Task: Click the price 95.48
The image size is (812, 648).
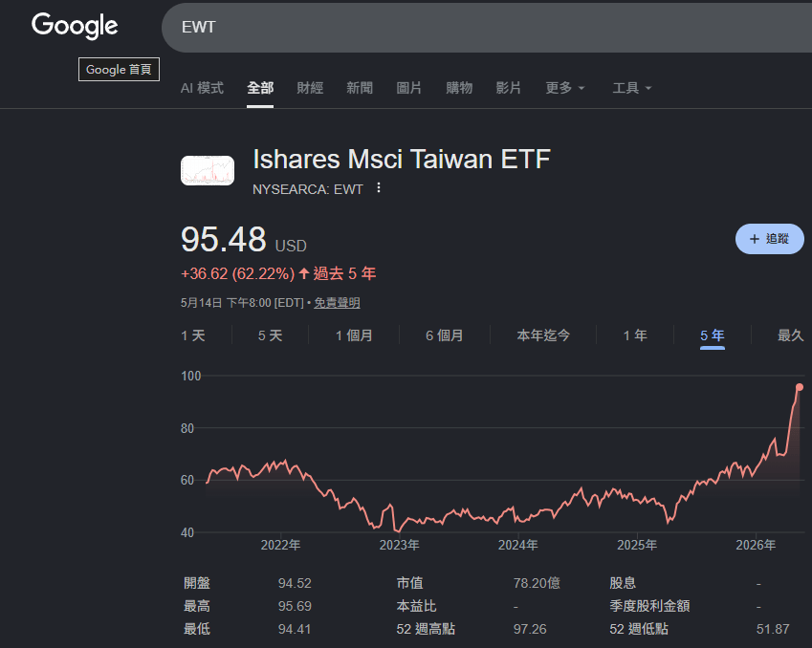Action: pyautogui.click(x=223, y=239)
